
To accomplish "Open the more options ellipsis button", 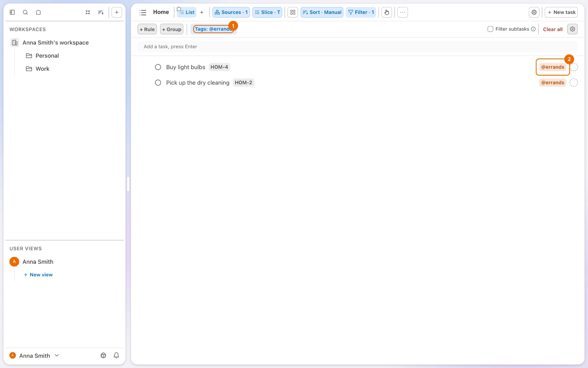I will [x=403, y=12].
